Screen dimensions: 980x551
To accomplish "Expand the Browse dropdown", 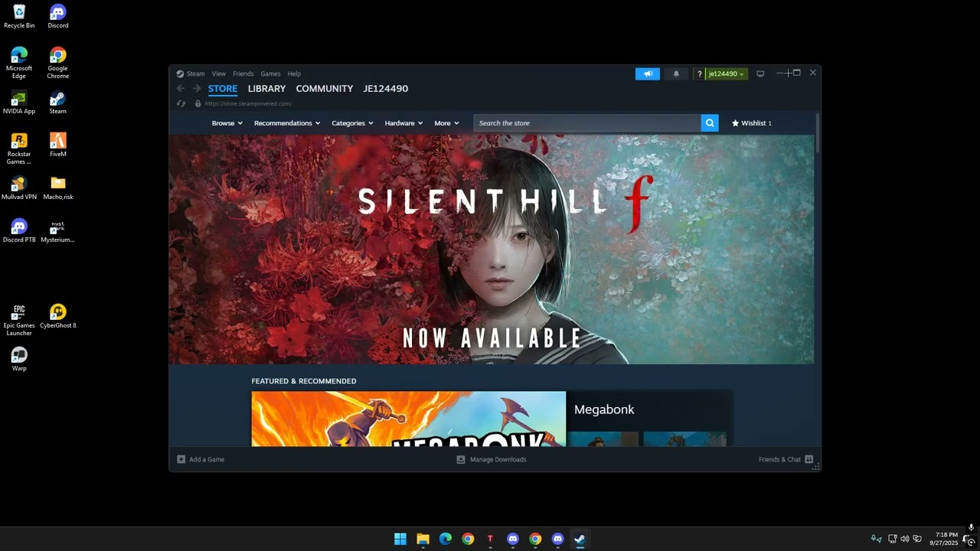I will 227,123.
